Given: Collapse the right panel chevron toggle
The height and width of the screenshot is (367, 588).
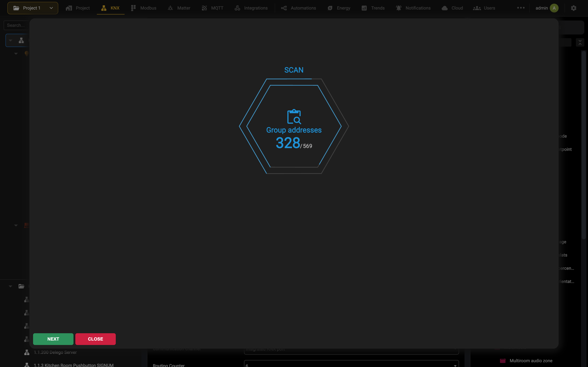Looking at the screenshot, I should 580,42.
